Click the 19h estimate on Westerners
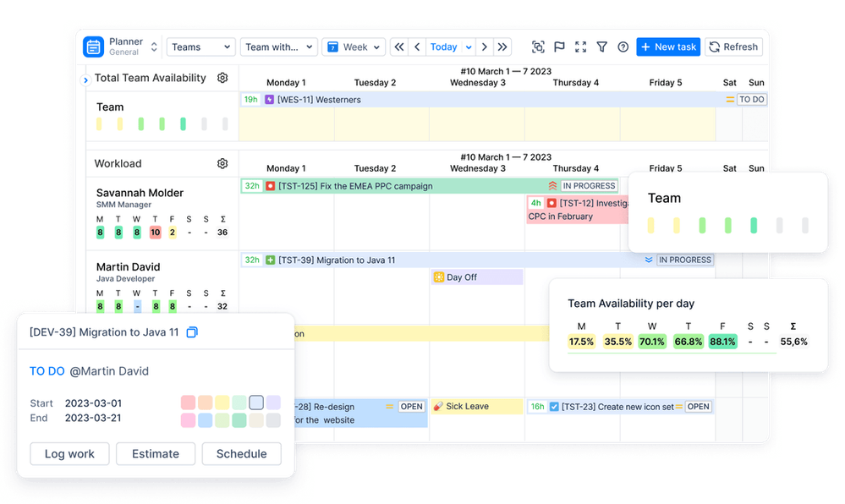 250,100
